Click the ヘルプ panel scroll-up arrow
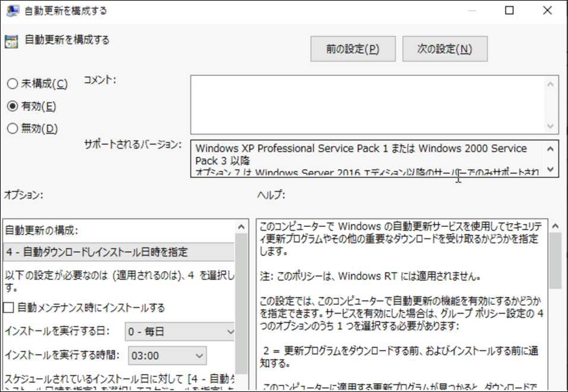568x392 pixels. coord(556,226)
